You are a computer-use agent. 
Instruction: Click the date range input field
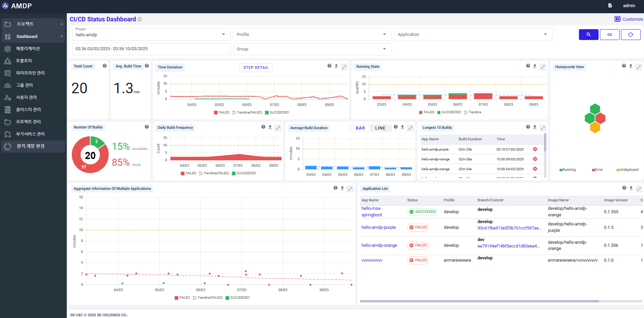coord(151,49)
